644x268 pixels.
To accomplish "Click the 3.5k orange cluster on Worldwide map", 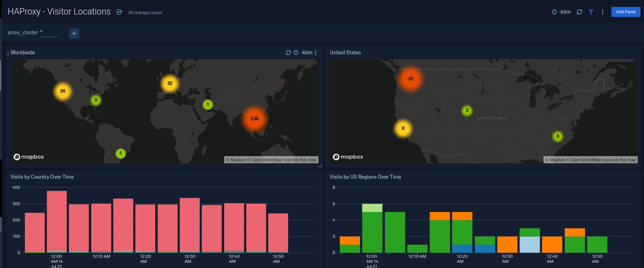I will click(254, 119).
